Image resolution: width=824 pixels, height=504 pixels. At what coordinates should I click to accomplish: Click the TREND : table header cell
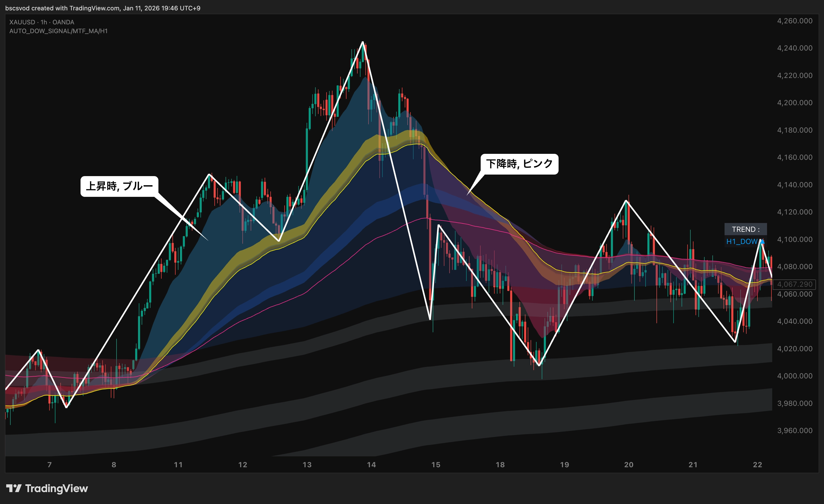(746, 229)
